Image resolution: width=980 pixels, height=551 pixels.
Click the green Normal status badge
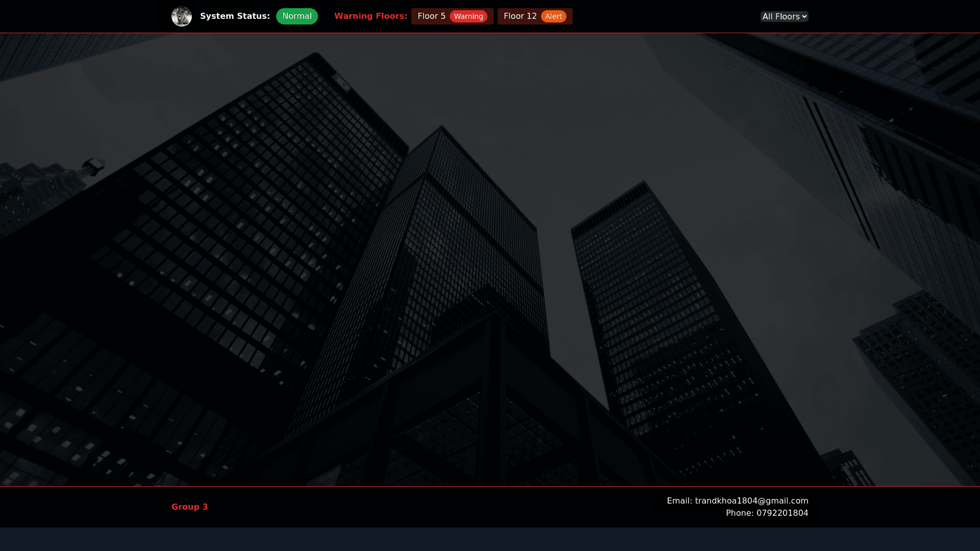(x=297, y=16)
